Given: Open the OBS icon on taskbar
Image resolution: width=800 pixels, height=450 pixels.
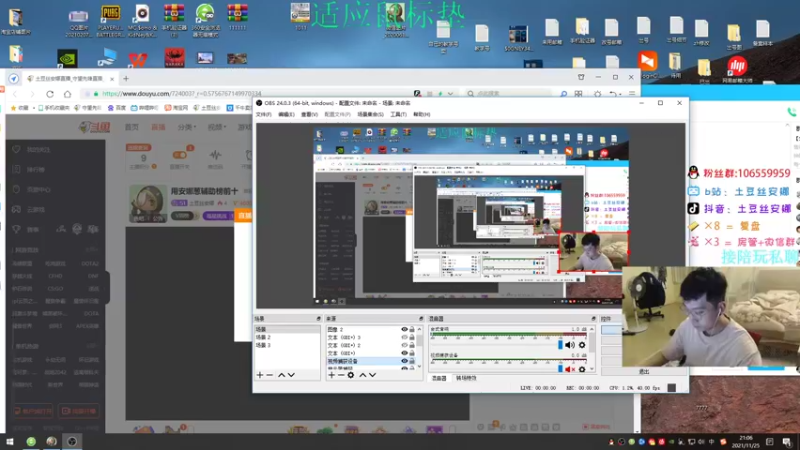Looking at the screenshot, I should point(72,441).
